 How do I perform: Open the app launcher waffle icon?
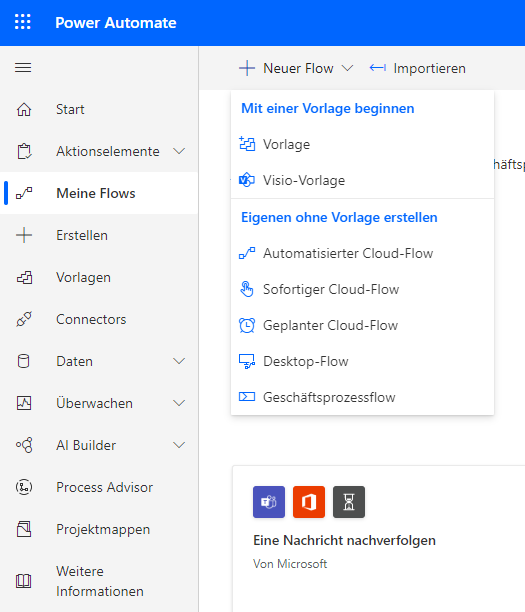pyautogui.click(x=23, y=22)
